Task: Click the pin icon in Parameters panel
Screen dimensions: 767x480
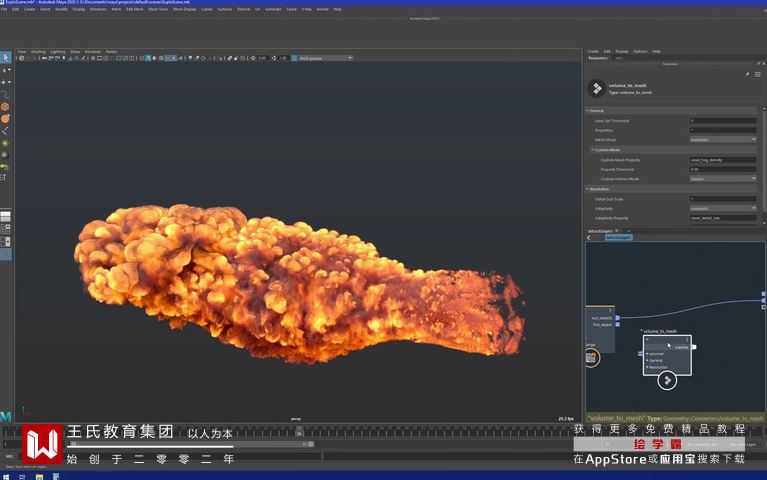Action: point(746,74)
